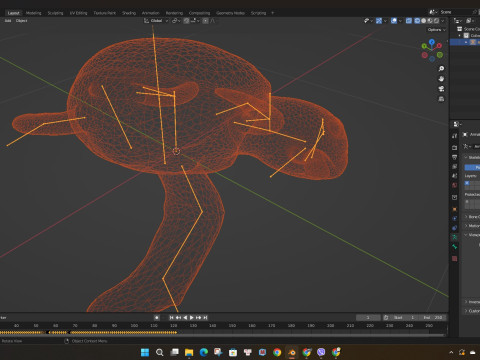Open the Scene properties tab
480x360 pixels.
pos(454,176)
